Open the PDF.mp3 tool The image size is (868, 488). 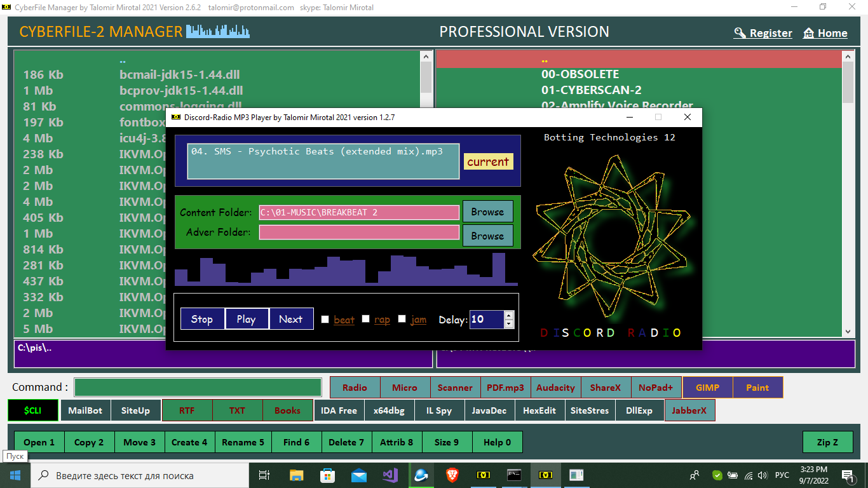[506, 388]
